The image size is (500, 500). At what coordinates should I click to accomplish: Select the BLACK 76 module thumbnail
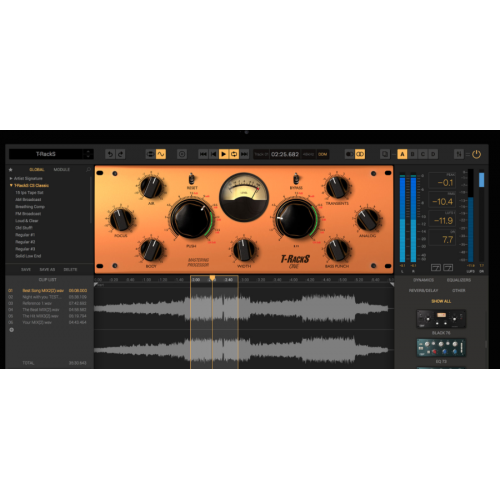(x=441, y=319)
